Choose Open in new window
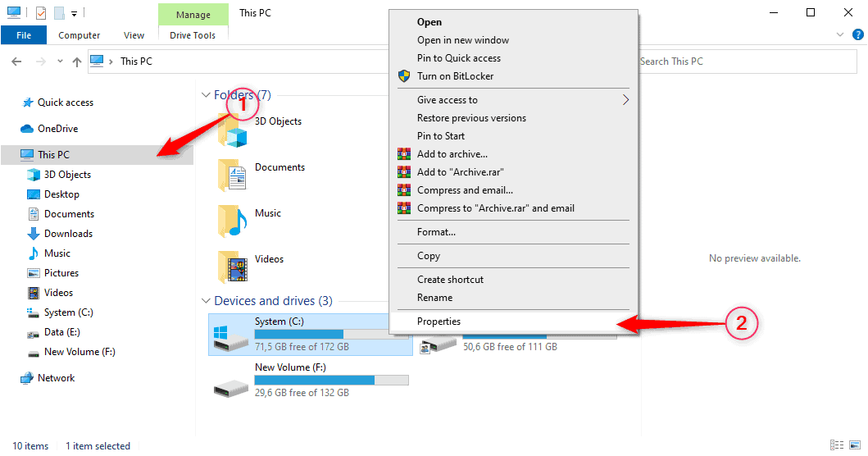The height and width of the screenshot is (456, 868). 463,40
